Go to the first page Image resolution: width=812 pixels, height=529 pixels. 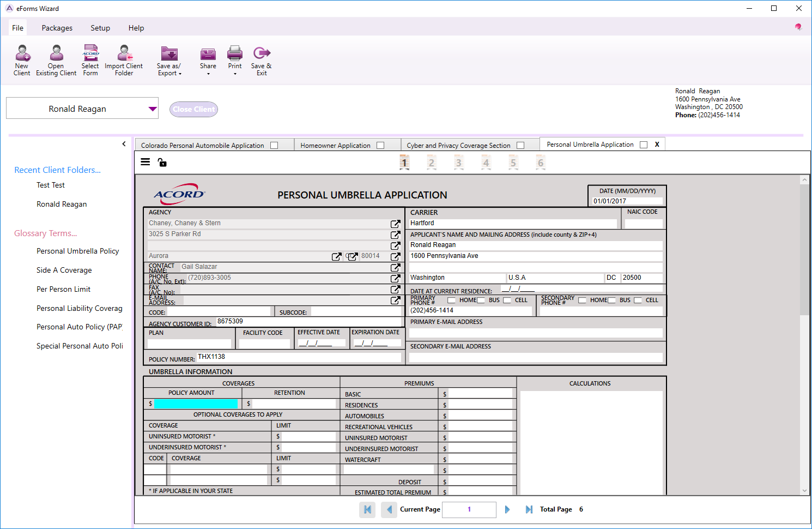point(367,509)
